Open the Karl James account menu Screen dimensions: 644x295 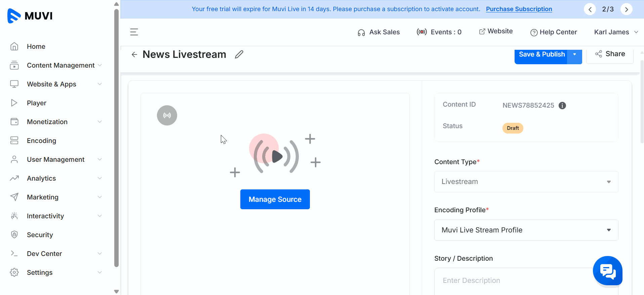click(x=616, y=32)
